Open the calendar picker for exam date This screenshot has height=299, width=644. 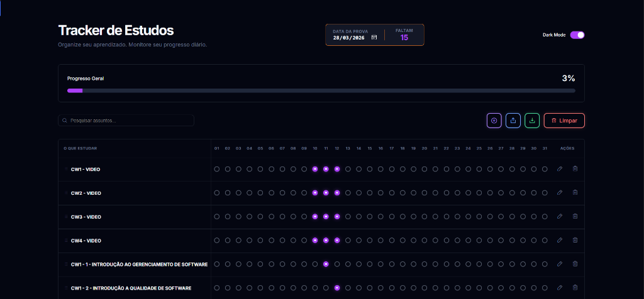pos(374,38)
